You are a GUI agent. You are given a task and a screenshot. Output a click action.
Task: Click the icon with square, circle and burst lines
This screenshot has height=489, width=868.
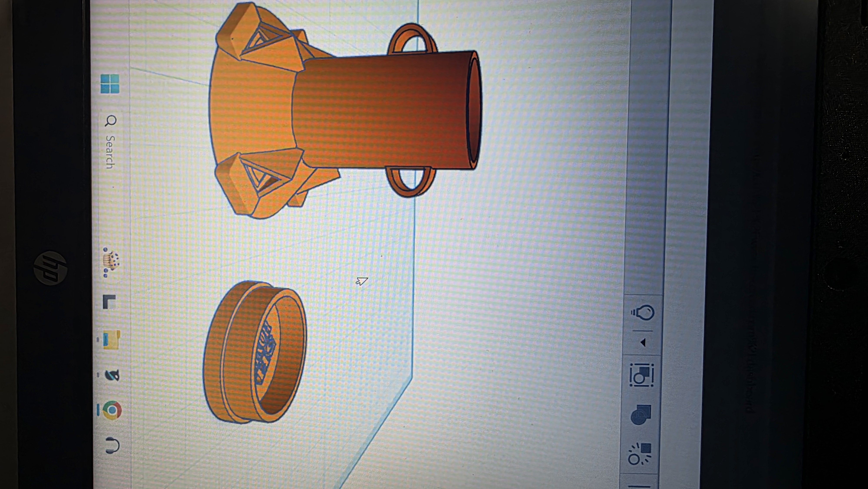639,454
